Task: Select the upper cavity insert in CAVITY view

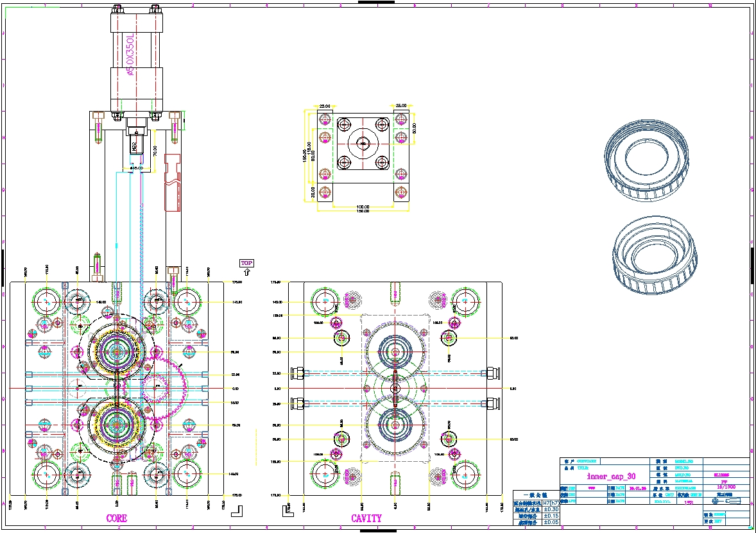Action: pyautogui.click(x=395, y=352)
